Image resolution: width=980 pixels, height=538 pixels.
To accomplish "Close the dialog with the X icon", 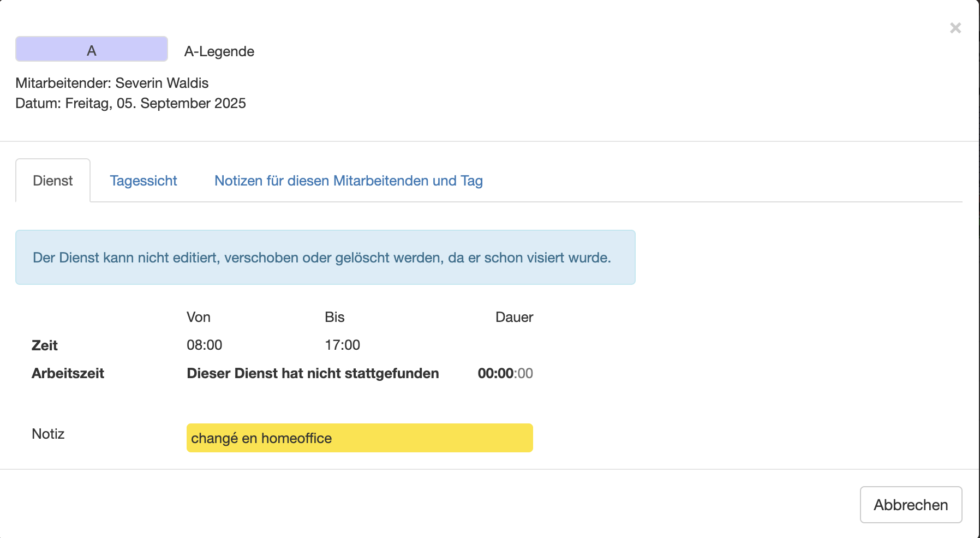I will coord(955,28).
